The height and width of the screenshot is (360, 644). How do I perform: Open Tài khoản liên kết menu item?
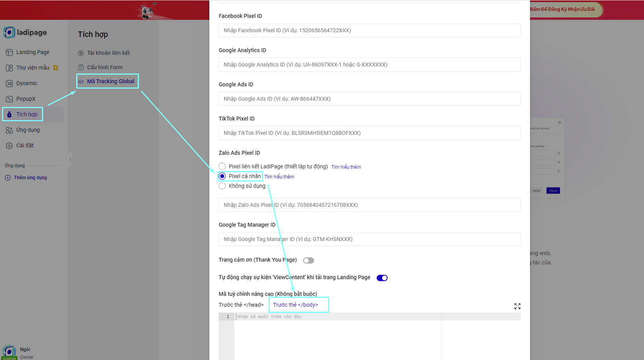point(108,53)
